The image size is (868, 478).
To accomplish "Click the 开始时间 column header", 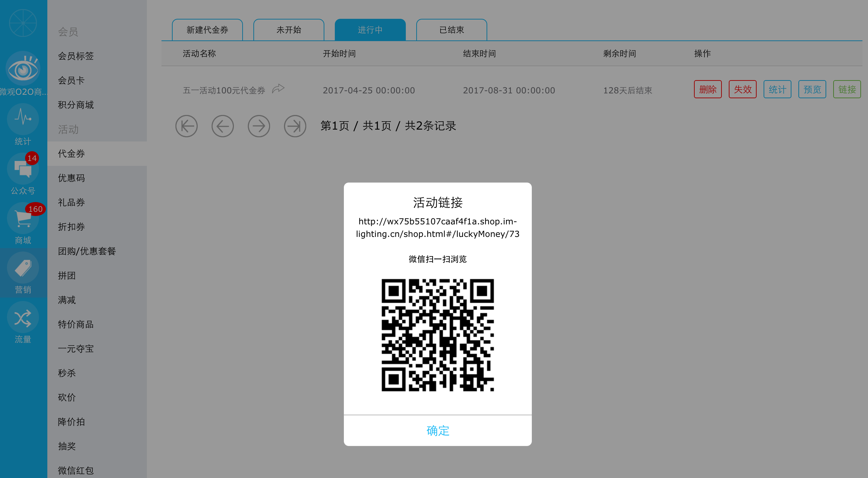I will tap(339, 54).
